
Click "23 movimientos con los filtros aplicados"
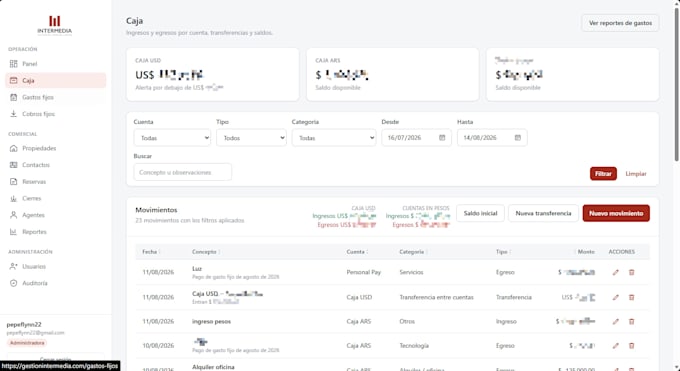pos(190,220)
